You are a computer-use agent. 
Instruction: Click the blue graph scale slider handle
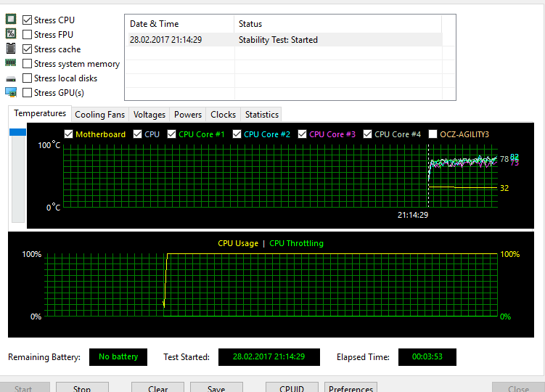(x=17, y=132)
